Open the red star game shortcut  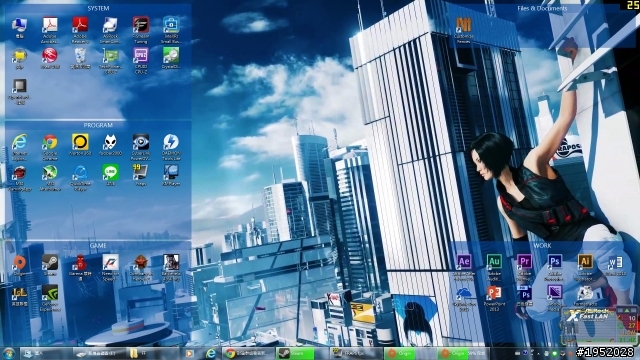tap(141, 268)
